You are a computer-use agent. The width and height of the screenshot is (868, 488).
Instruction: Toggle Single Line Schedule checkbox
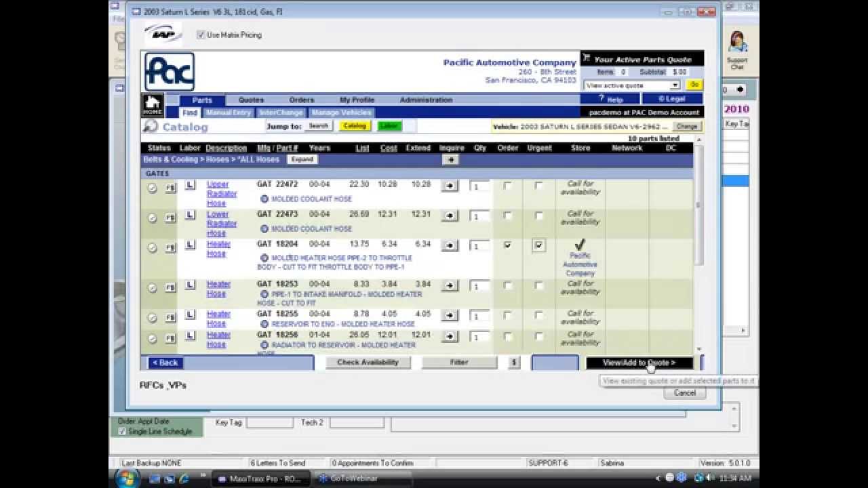122,431
